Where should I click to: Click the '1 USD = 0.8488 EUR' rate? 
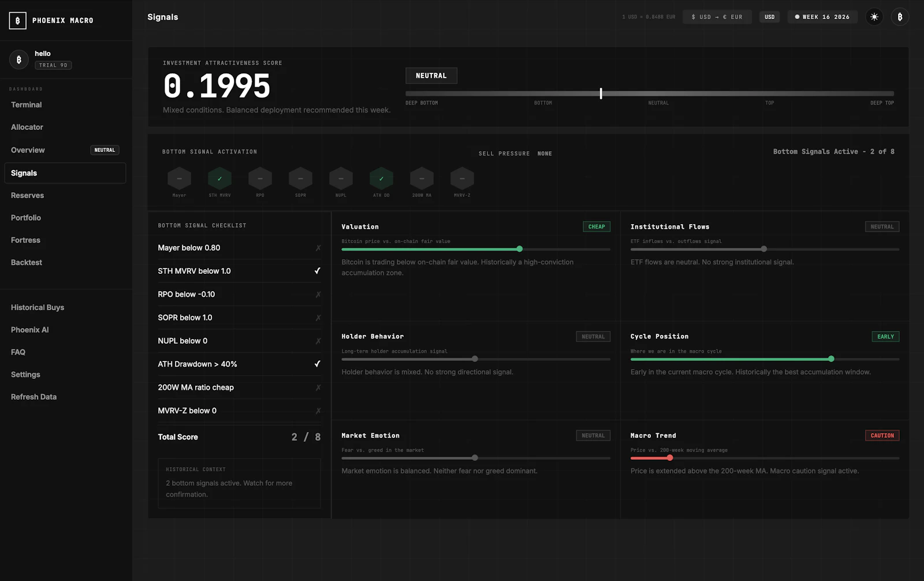click(x=649, y=17)
